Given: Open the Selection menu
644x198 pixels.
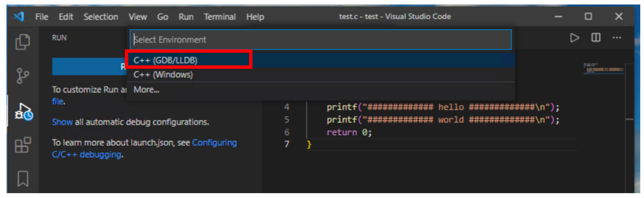Looking at the screenshot, I should click(101, 17).
